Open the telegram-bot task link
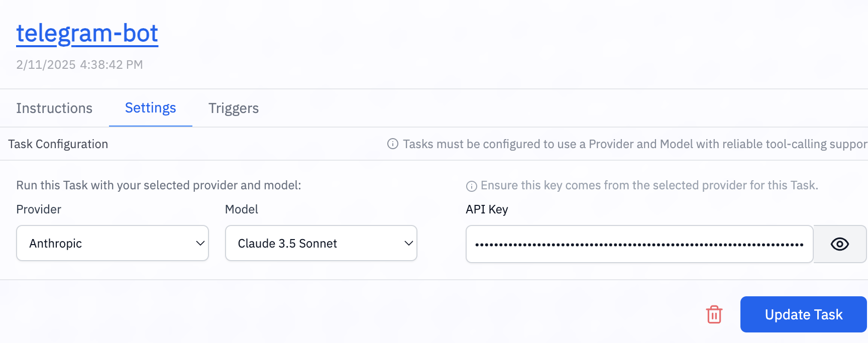Image resolution: width=868 pixels, height=343 pixels. point(87,34)
